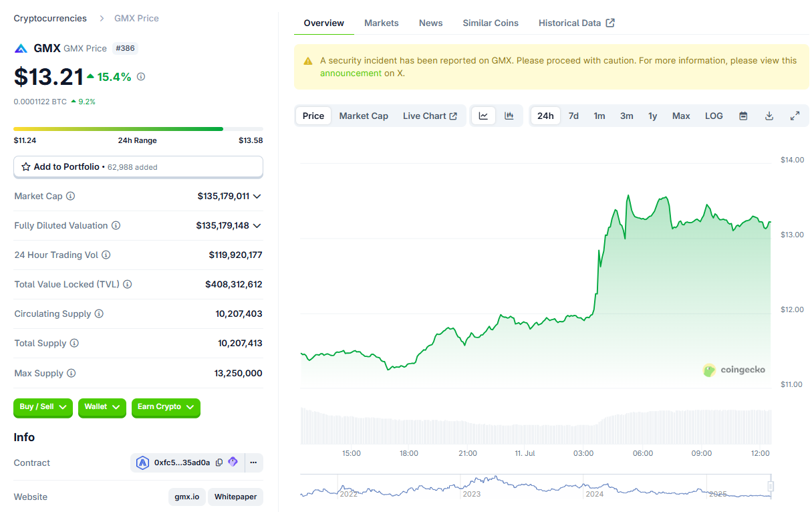Go to Cryptocurrencies breadcrumb
Image resolution: width=812 pixels, height=512 pixels.
[x=50, y=18]
